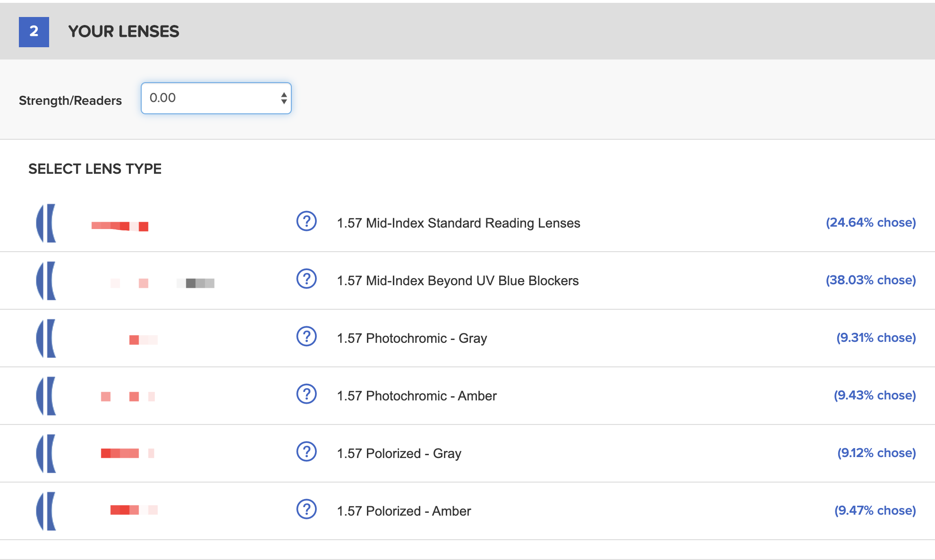Click help icon for Beyond UV Blue Blockers
Image resolution: width=935 pixels, height=560 pixels.
pyautogui.click(x=306, y=279)
